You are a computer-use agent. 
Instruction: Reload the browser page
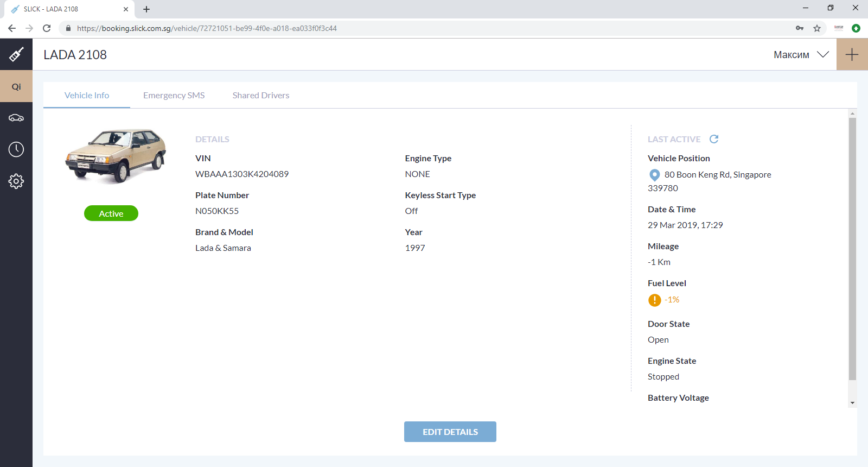[47, 28]
